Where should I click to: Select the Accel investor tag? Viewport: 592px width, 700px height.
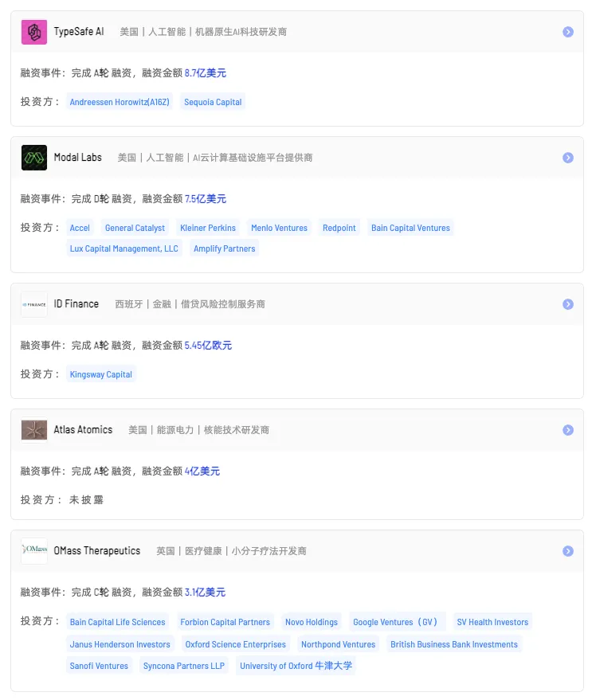click(x=80, y=228)
